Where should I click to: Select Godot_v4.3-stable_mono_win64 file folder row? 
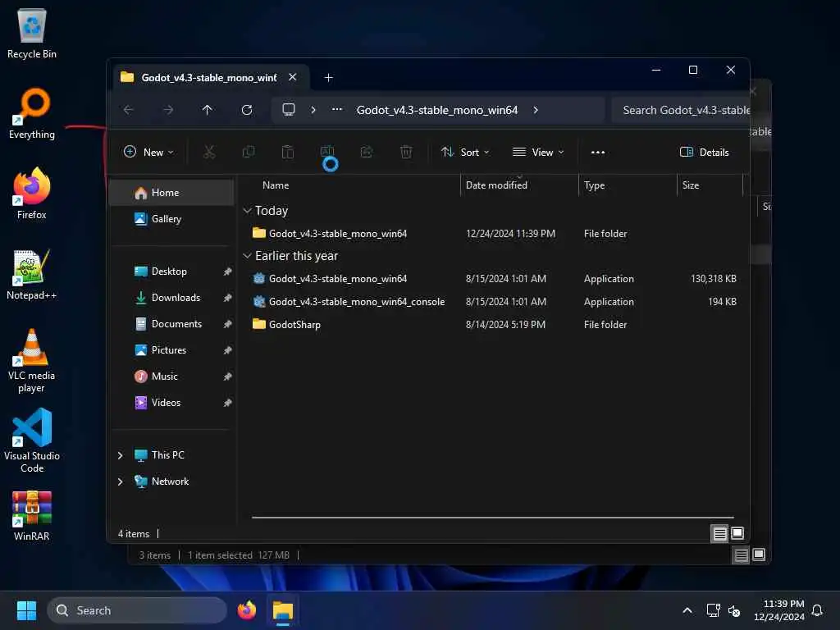click(x=493, y=234)
